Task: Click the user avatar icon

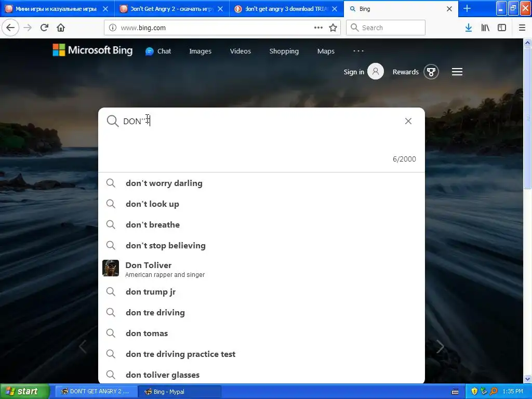Action: (376, 72)
